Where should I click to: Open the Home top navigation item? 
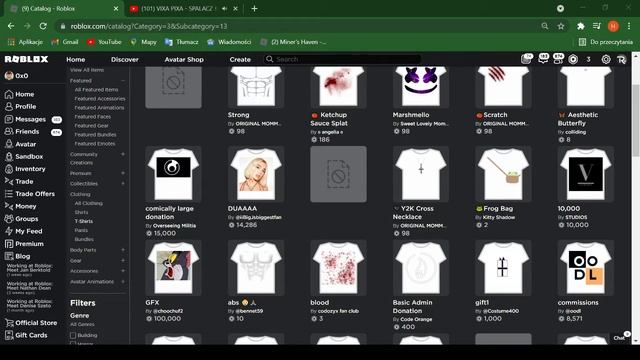[x=76, y=60]
